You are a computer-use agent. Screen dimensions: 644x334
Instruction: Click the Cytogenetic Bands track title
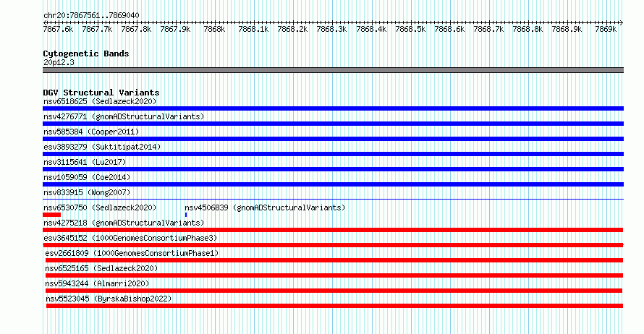coord(86,53)
